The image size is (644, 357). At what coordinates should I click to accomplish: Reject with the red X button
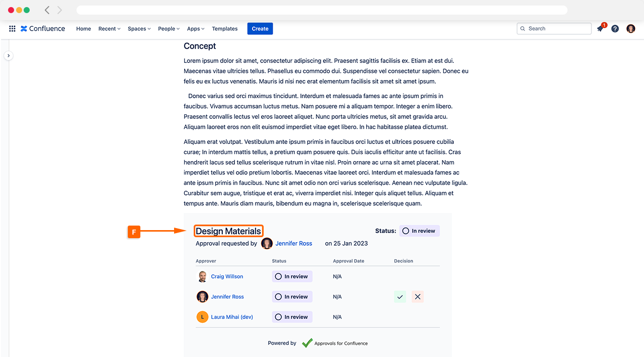[418, 297]
